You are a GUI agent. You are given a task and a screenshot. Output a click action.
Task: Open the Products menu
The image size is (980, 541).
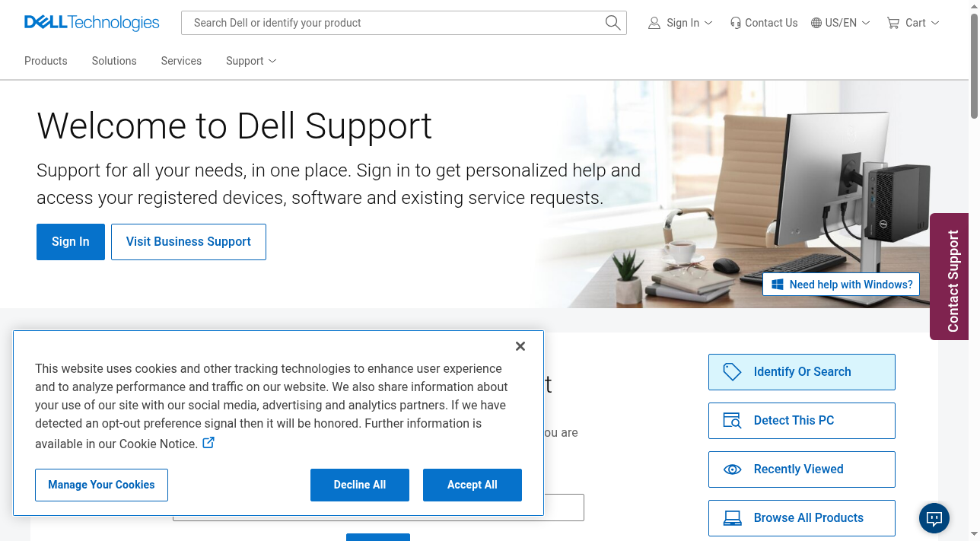tap(46, 61)
